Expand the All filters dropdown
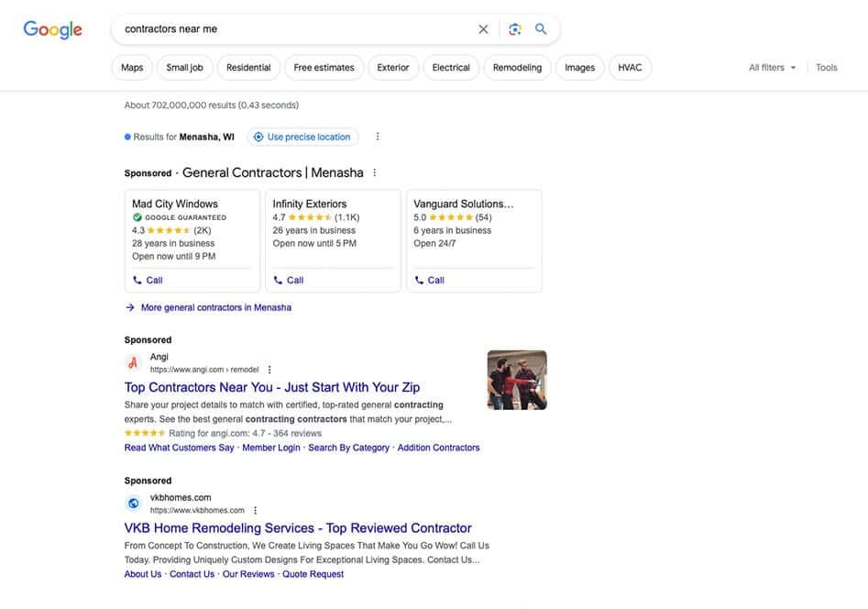Screen dimensions: 868x609 click(772, 68)
